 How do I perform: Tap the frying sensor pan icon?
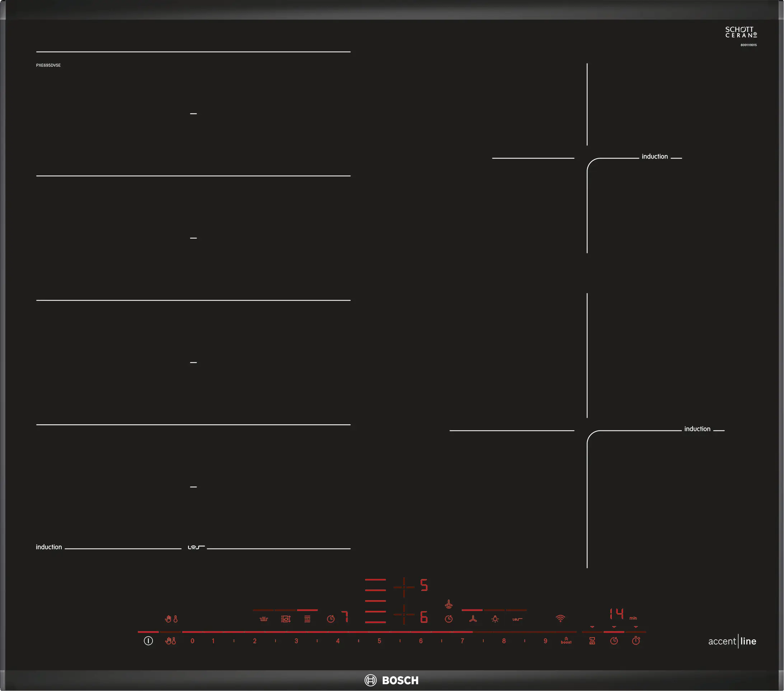[263, 619]
